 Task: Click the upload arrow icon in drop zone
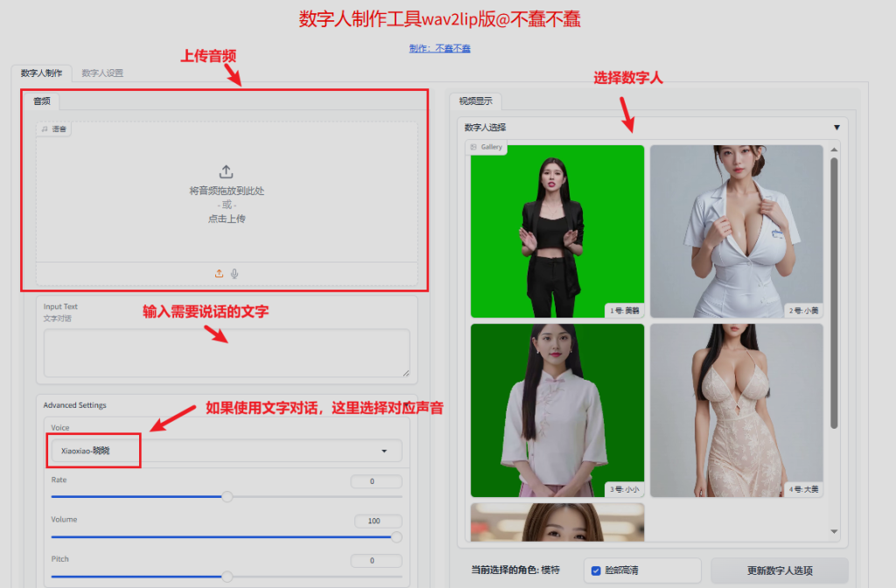click(226, 171)
